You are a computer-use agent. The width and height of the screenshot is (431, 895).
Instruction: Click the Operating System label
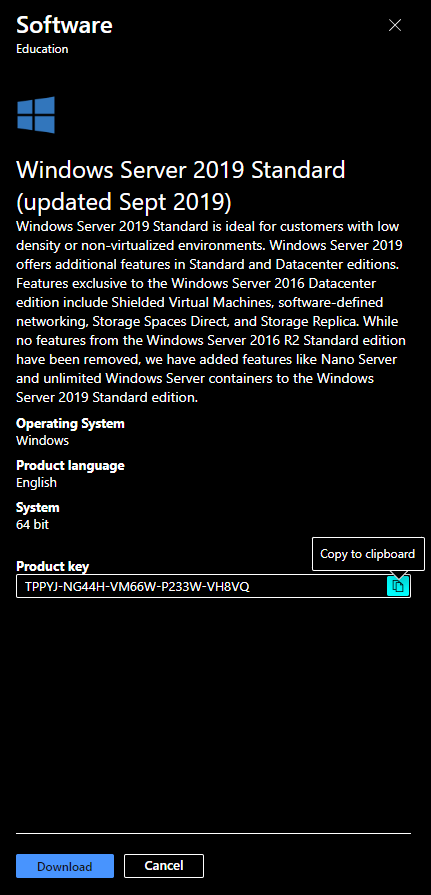coord(70,424)
